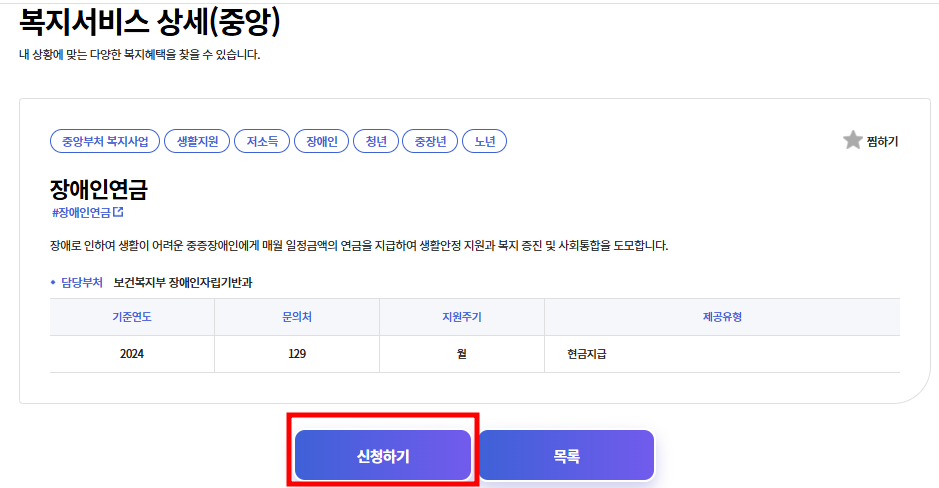Select the 중앙부처 복지사업 tag
The height and width of the screenshot is (488, 939).
[x=105, y=141]
